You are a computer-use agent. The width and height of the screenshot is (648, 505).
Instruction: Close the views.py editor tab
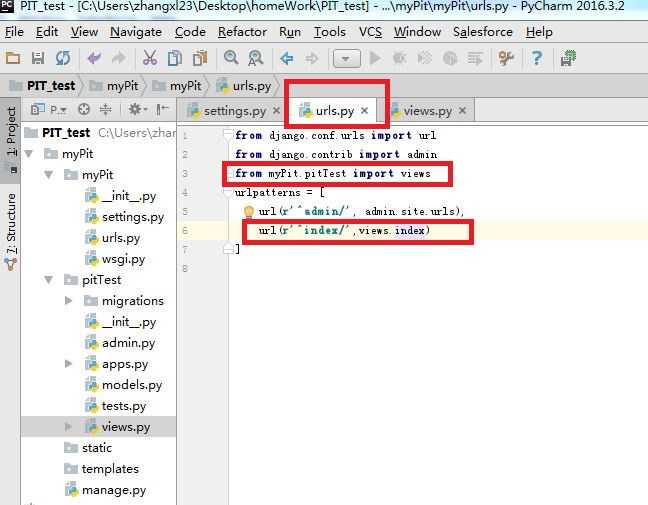click(462, 111)
